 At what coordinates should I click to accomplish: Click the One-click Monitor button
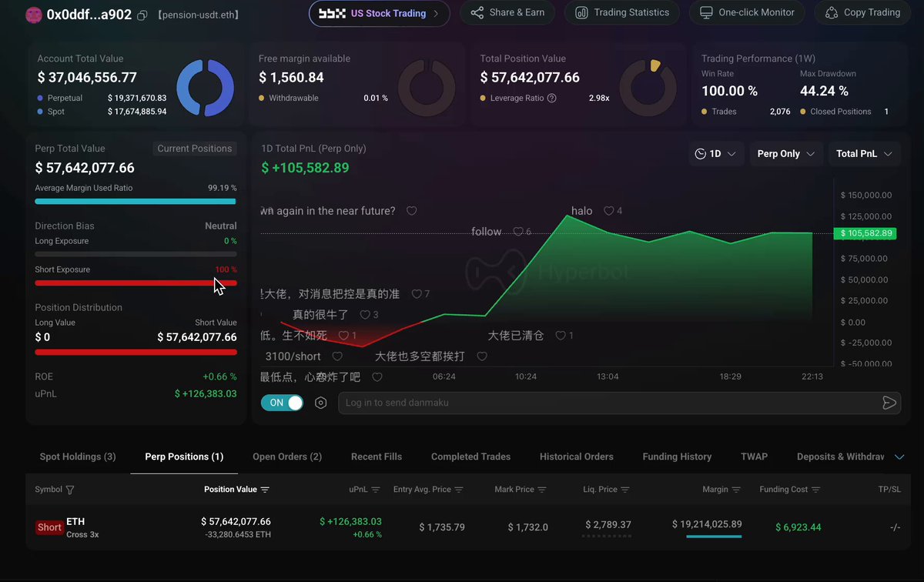(x=747, y=12)
